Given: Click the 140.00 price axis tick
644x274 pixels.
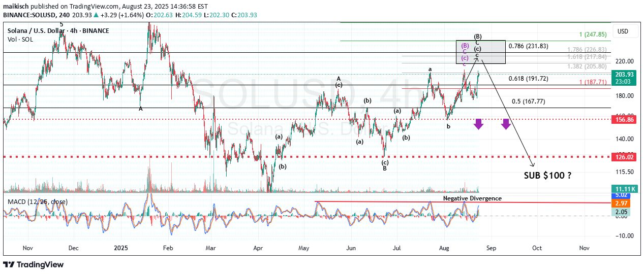Looking at the screenshot, I should [x=624, y=139].
